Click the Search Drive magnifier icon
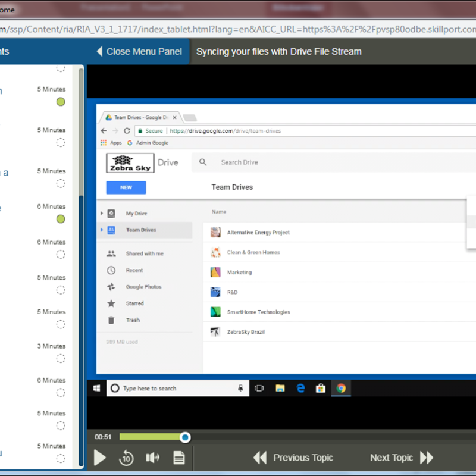Viewport: 476px width, 476px height. click(x=203, y=162)
